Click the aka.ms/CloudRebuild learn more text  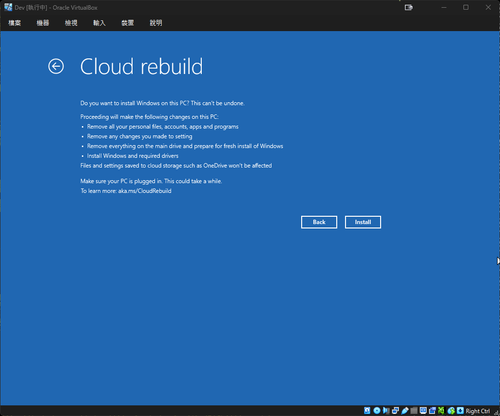pos(145,191)
